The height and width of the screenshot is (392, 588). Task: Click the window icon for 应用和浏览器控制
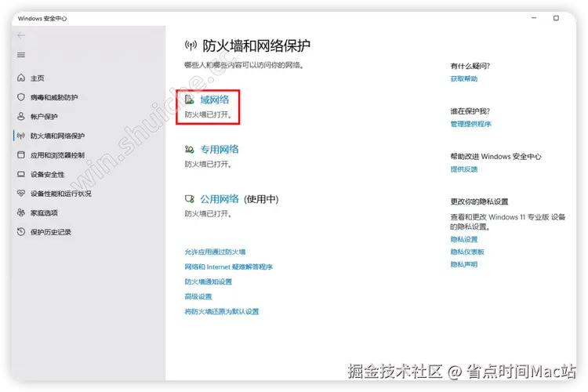pos(21,154)
